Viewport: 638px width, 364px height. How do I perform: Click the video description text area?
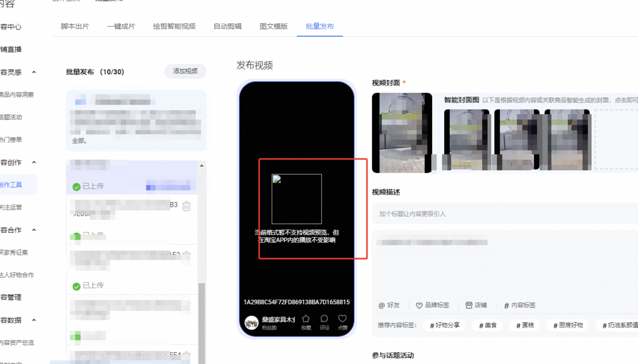pos(505,264)
